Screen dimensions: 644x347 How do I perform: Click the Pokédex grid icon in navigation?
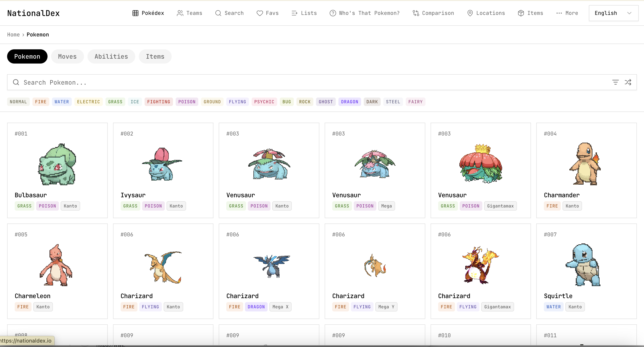tap(135, 13)
